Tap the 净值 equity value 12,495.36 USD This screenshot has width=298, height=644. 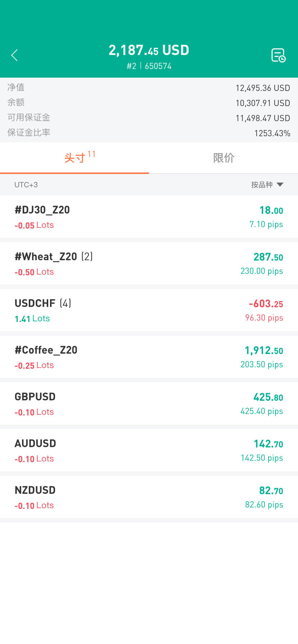pos(263,88)
